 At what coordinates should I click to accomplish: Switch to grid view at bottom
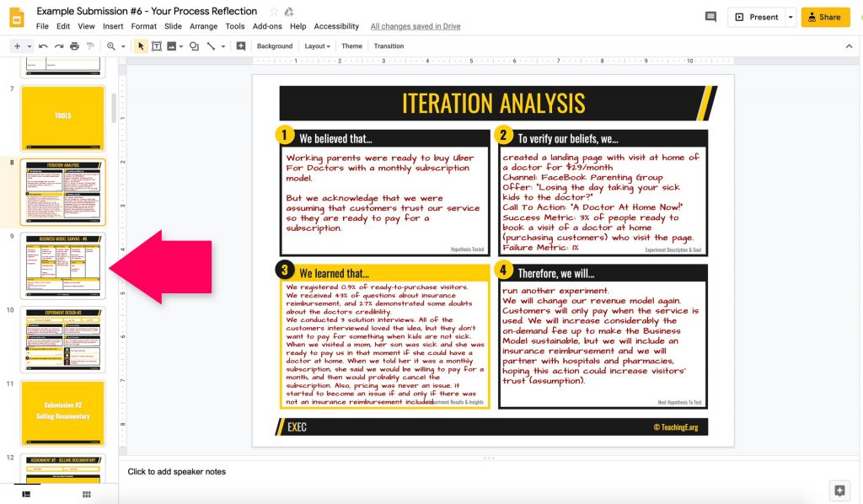click(87, 494)
